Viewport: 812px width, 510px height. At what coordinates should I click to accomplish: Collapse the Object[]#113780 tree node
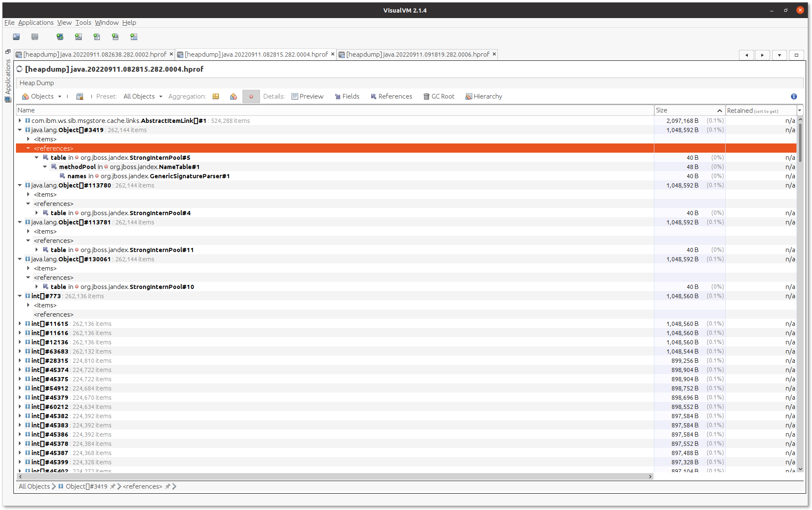click(x=20, y=185)
